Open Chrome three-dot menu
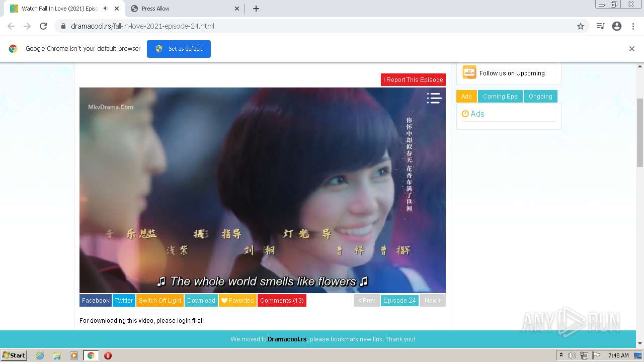644x362 pixels. click(633, 26)
